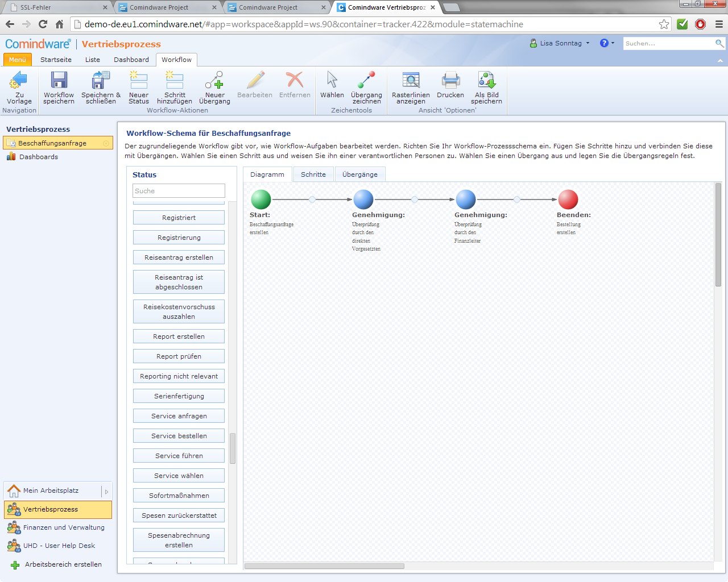Click Sofortmaßnahmen status button
728x582 pixels.
point(179,496)
